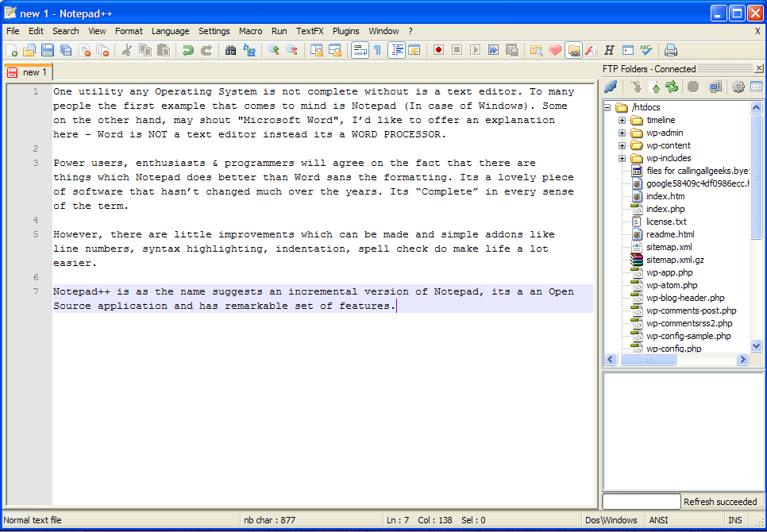
Task: Run macro multiple times icon
Action: click(x=494, y=50)
